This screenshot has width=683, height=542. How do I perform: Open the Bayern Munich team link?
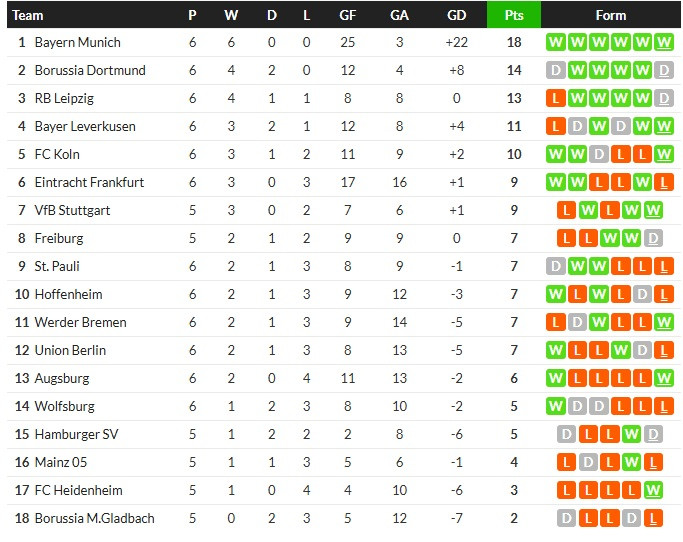click(x=77, y=42)
